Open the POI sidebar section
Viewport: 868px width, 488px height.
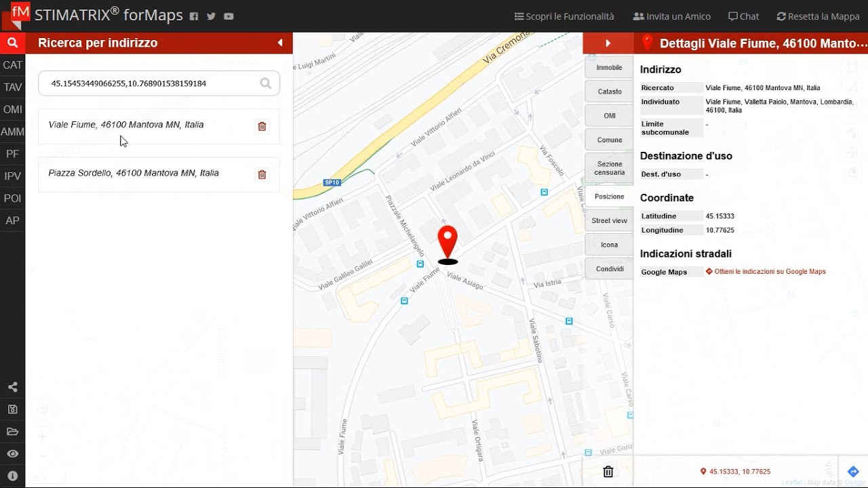[12, 199]
